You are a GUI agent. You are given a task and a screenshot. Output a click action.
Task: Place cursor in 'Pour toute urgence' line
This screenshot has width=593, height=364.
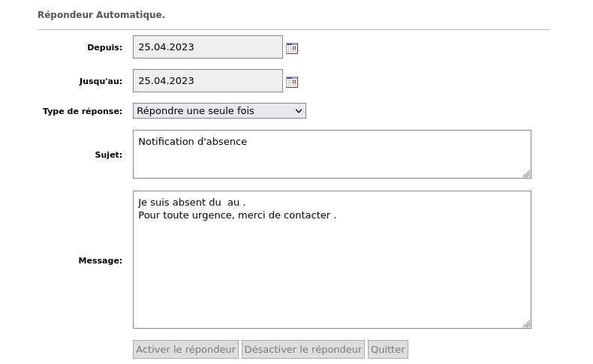pyautogui.click(x=236, y=215)
